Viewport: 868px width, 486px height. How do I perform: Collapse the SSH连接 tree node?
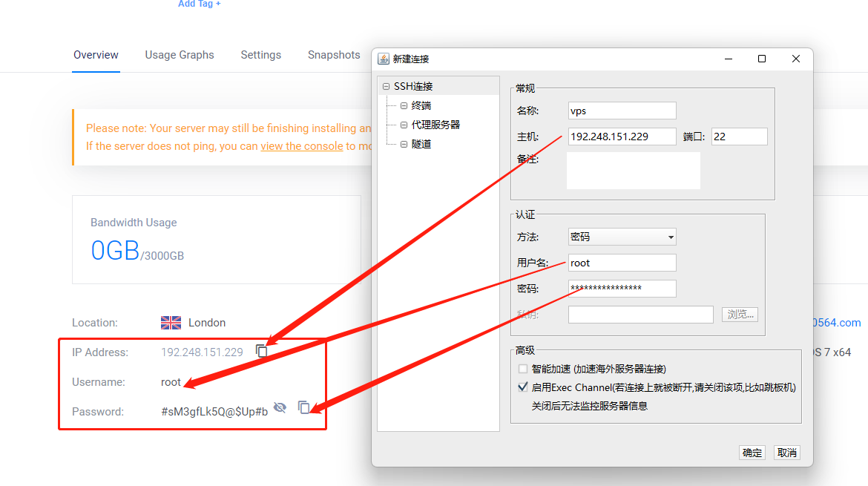pyautogui.click(x=386, y=87)
